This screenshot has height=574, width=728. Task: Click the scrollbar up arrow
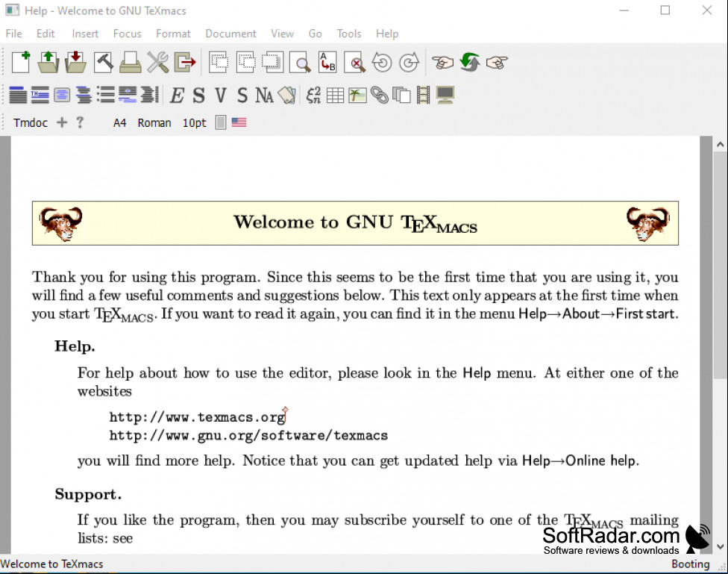click(720, 144)
